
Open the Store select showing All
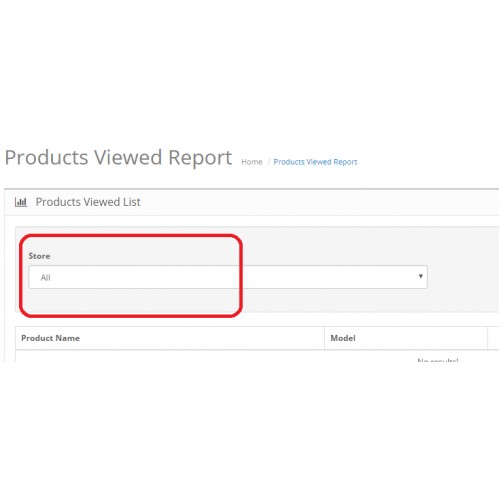[x=228, y=277]
